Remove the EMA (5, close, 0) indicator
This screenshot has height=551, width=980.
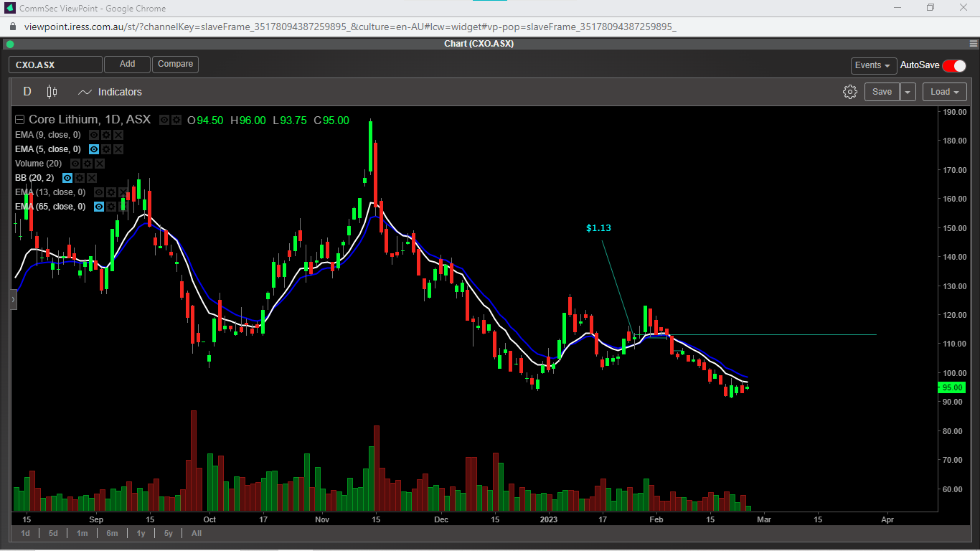click(x=118, y=149)
